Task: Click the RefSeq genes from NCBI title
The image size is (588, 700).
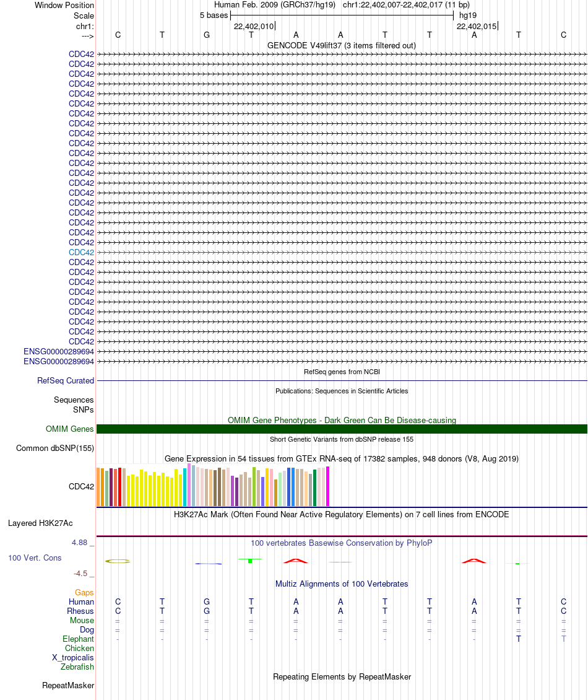Action: point(342,372)
